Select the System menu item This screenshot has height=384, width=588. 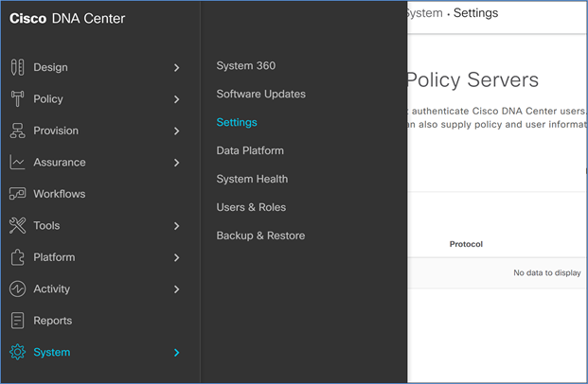(52, 352)
